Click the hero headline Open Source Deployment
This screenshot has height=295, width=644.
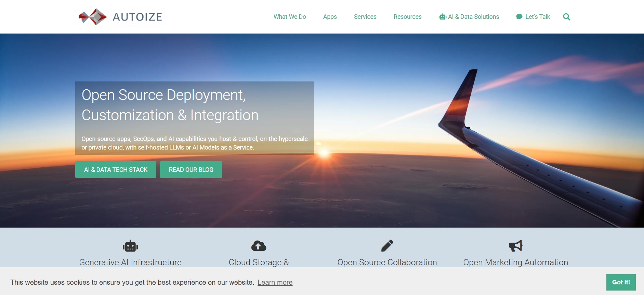click(170, 105)
